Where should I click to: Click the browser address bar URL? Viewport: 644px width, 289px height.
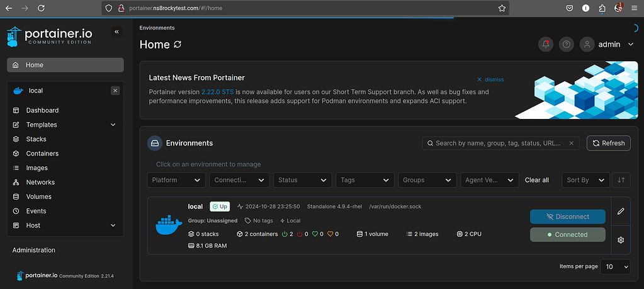[176, 8]
